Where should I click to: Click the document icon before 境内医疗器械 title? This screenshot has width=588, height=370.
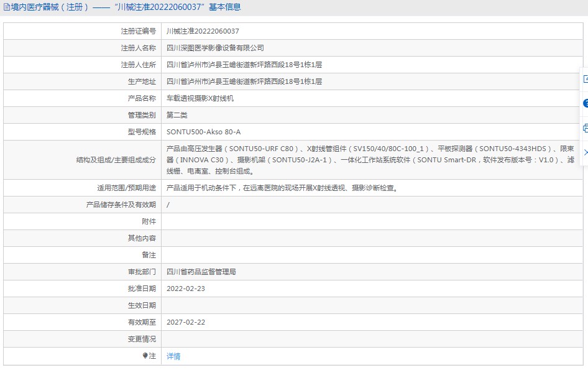pos(7,7)
